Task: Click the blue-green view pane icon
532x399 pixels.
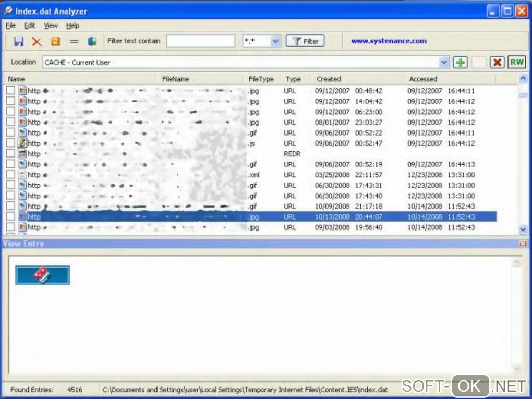Action: (x=92, y=41)
